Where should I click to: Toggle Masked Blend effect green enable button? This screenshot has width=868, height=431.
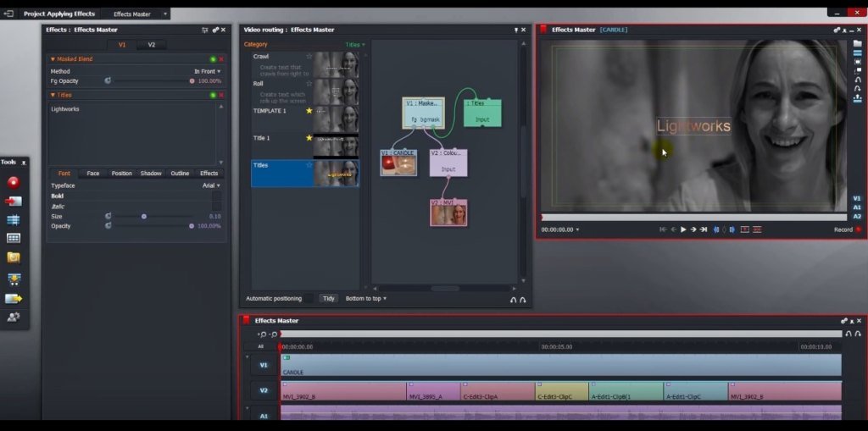[213, 59]
